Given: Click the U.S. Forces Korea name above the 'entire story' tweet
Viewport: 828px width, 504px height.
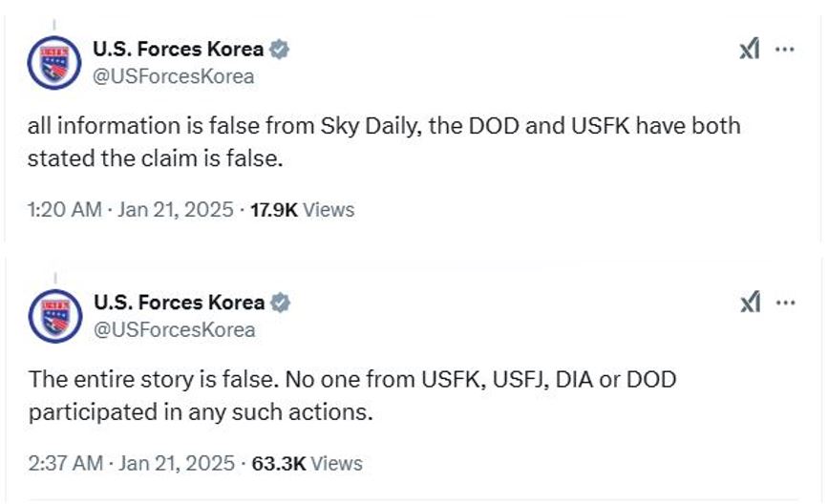Looking at the screenshot, I should 180,303.
